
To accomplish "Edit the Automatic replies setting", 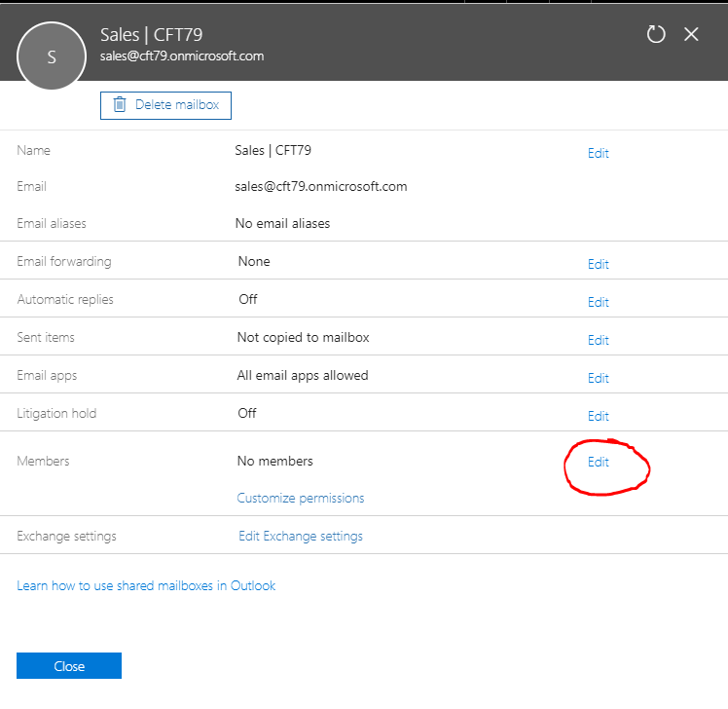I will point(598,302).
